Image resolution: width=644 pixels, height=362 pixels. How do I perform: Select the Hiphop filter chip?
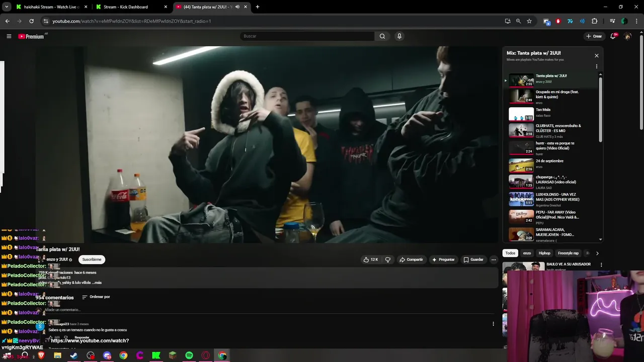coord(544,253)
